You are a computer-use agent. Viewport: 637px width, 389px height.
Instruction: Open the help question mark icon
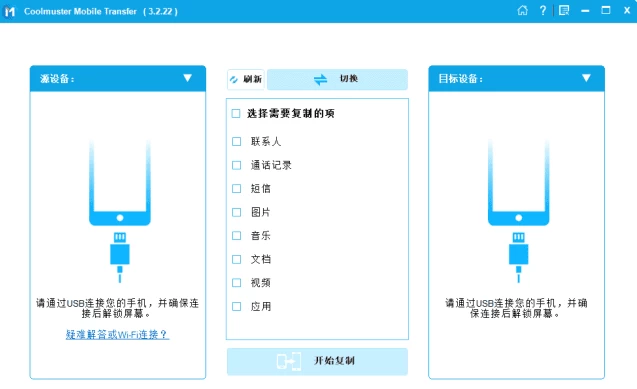543,11
